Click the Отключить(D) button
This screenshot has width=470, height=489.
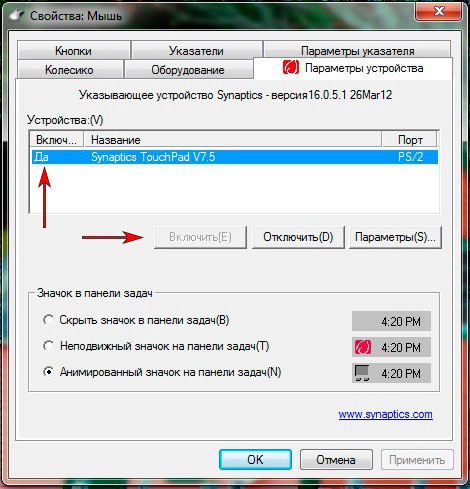[298, 237]
